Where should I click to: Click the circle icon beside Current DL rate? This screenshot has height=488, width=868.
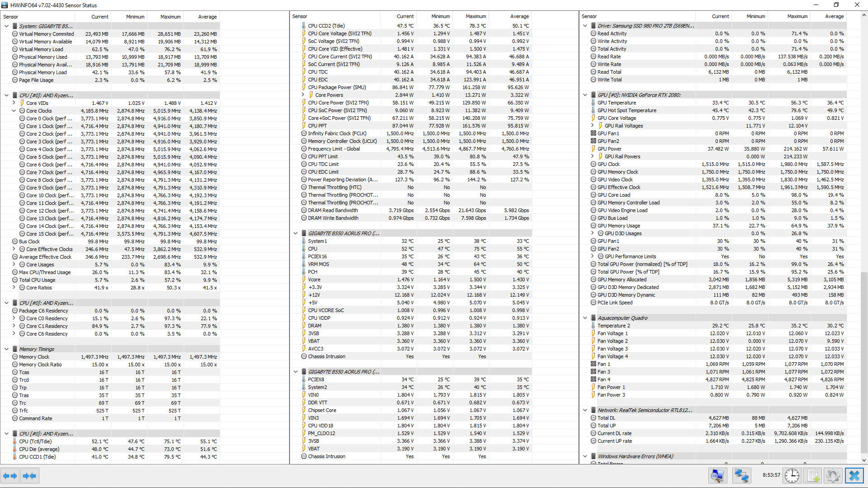click(x=593, y=433)
